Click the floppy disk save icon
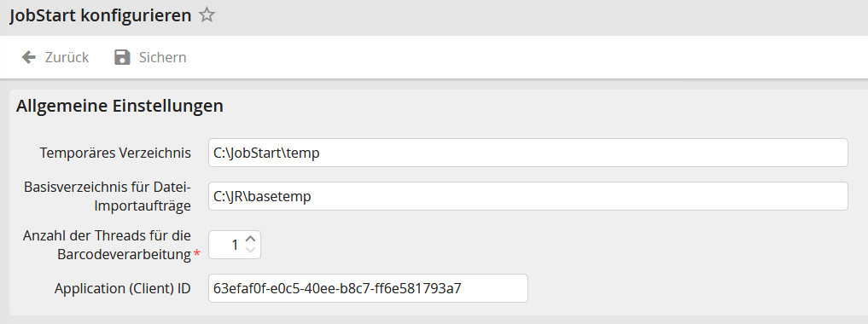This screenshot has height=324, width=868. pos(122,57)
